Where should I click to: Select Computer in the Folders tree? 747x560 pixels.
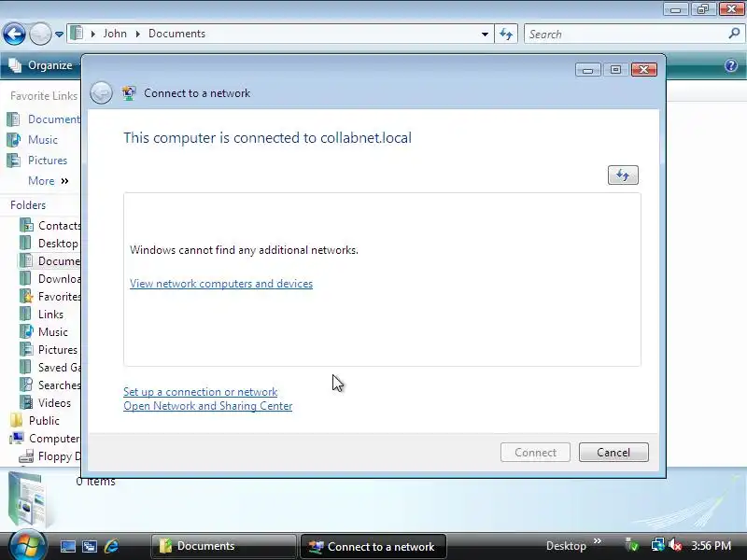coord(45,438)
